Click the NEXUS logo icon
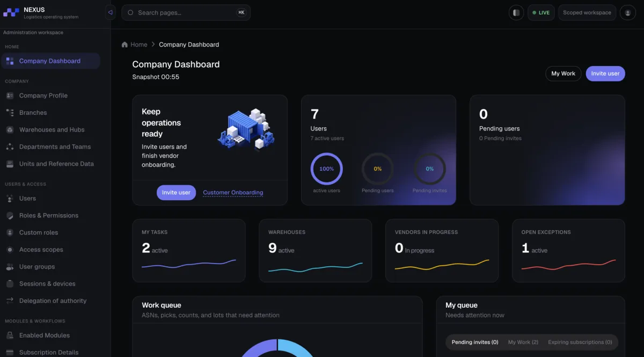The height and width of the screenshot is (357, 644). click(x=11, y=12)
